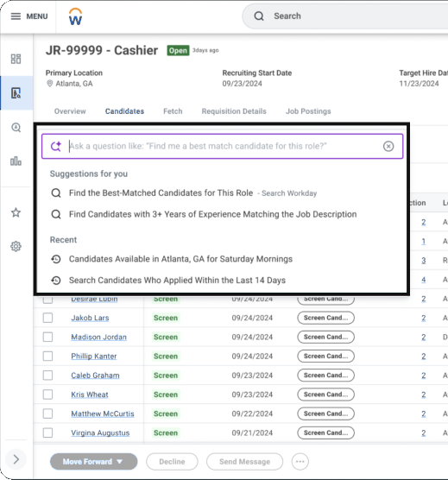This screenshot has width=448, height=480.
Task: Focus the 'Ask a question' input field
Action: 224,146
